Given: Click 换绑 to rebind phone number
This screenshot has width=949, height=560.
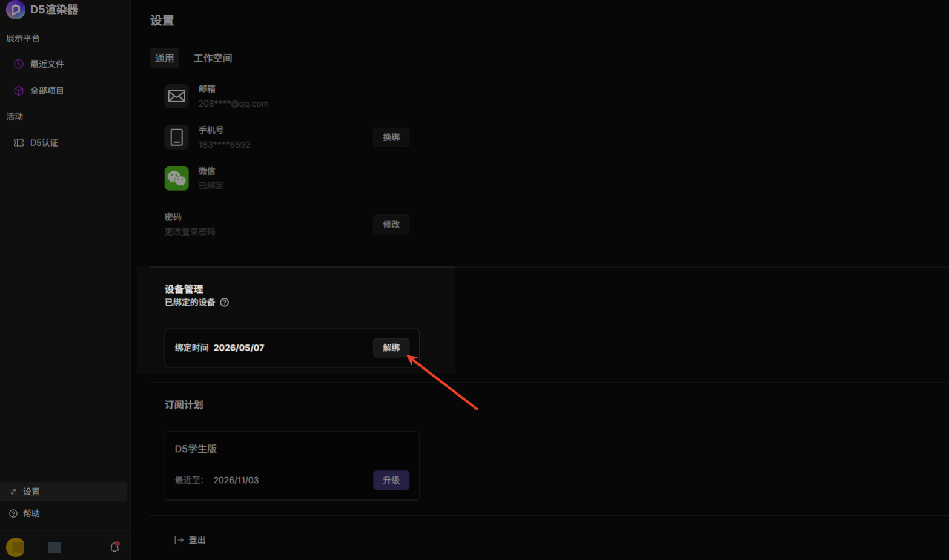Looking at the screenshot, I should 391,137.
